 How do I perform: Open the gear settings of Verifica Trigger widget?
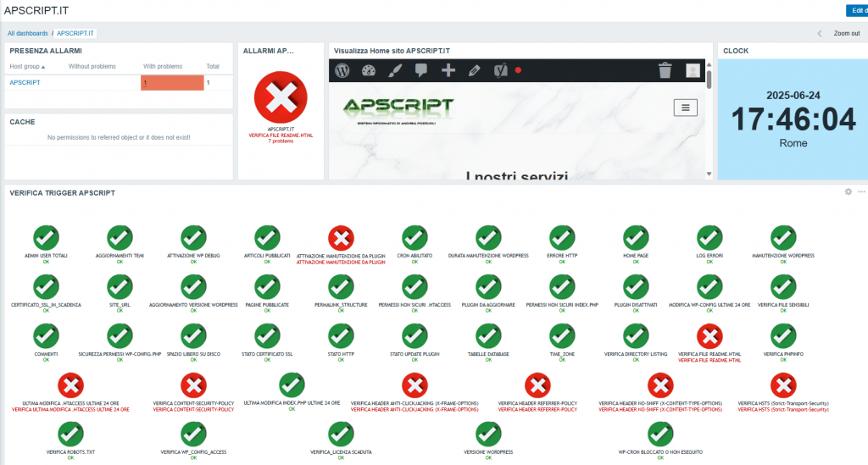(x=848, y=192)
